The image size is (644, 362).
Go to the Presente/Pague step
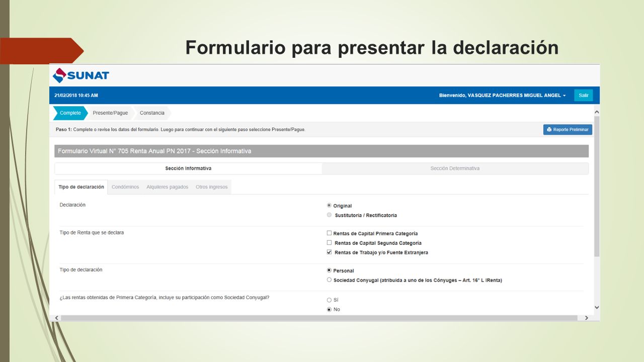coord(110,113)
